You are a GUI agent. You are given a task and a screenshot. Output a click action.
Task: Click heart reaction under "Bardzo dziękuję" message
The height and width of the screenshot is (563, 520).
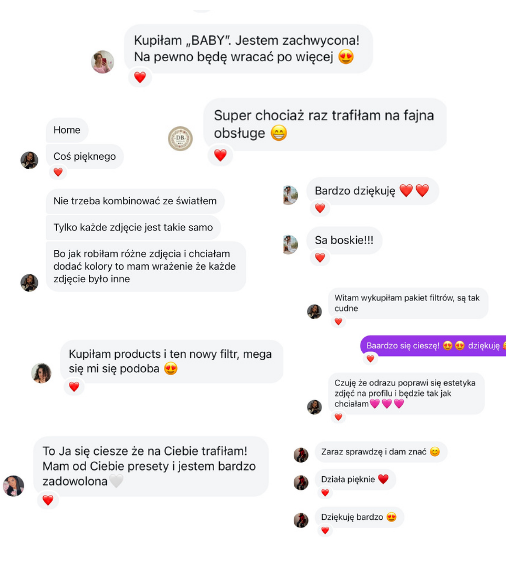pyautogui.click(x=320, y=208)
